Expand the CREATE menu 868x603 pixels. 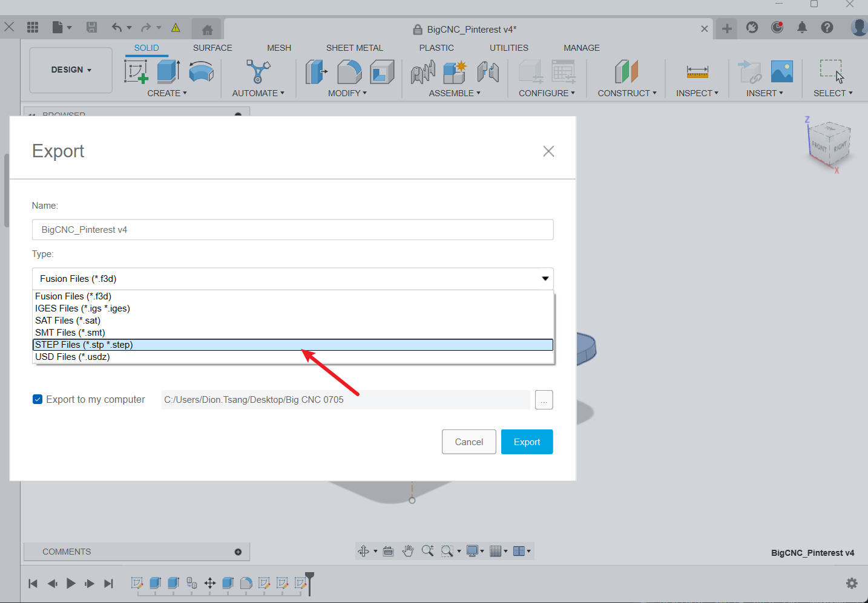[167, 93]
